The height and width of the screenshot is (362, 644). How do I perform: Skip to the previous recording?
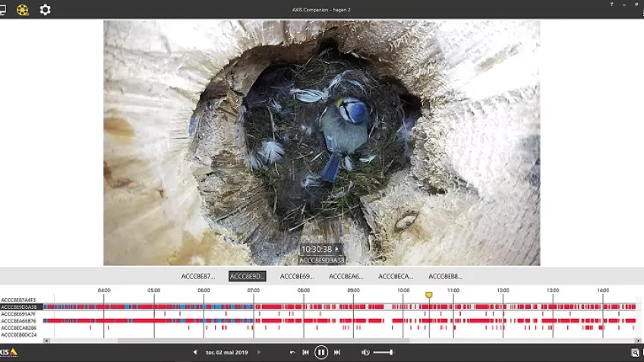click(x=305, y=352)
